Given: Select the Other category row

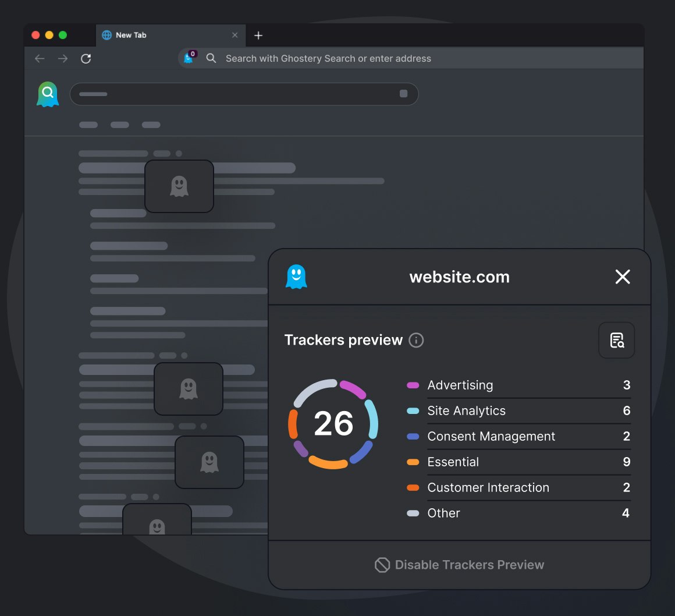Looking at the screenshot, I should [x=518, y=512].
